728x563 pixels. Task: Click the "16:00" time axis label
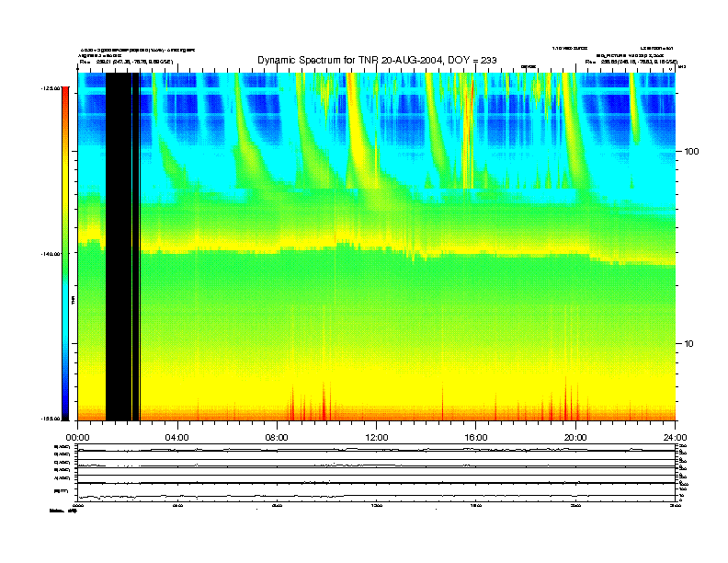(476, 438)
